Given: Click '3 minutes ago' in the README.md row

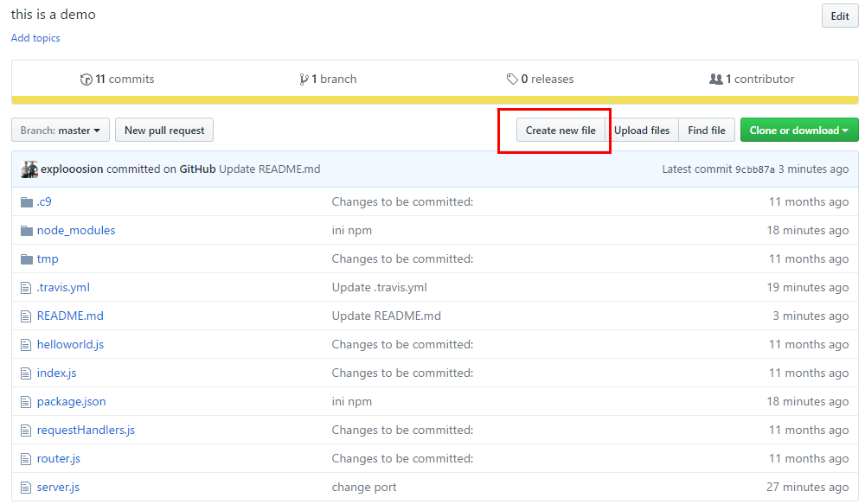Looking at the screenshot, I should (811, 316).
